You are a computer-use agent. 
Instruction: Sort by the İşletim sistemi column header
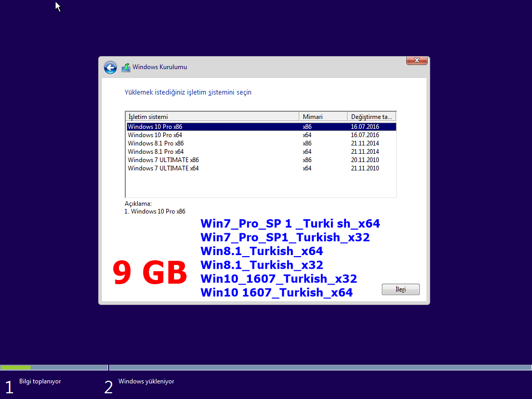click(212, 117)
